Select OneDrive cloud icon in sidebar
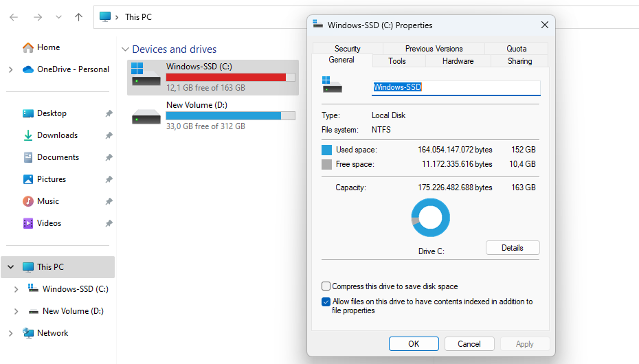Screen dimensions: 639x364 pos(28,69)
